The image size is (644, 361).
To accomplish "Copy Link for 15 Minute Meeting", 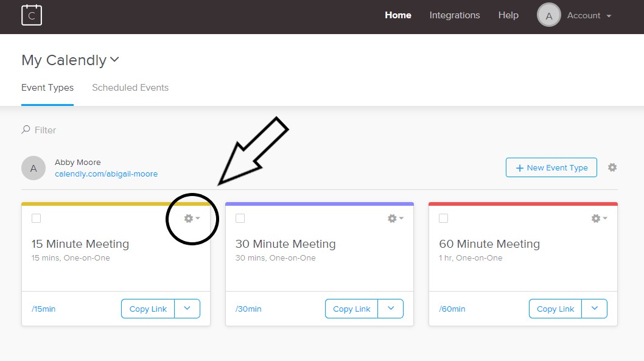I will coord(148,309).
